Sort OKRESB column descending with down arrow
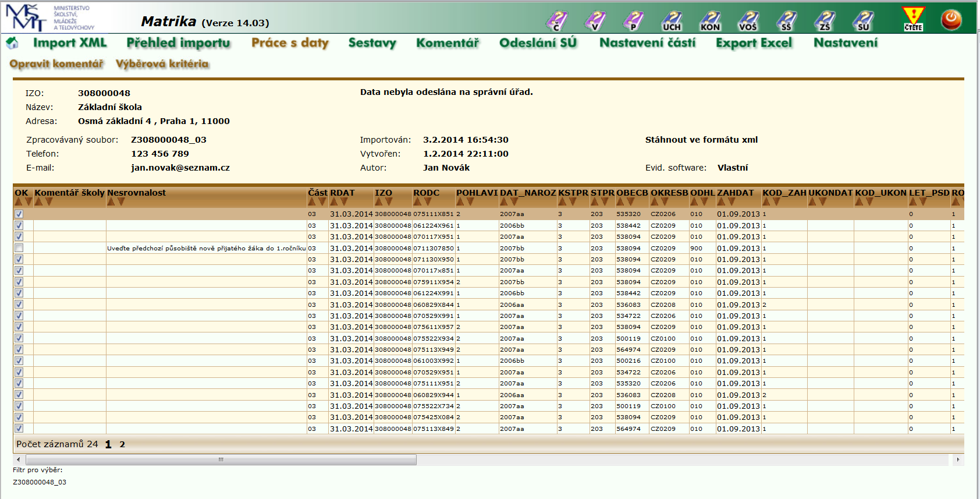This screenshot has width=980, height=499. tap(665, 201)
